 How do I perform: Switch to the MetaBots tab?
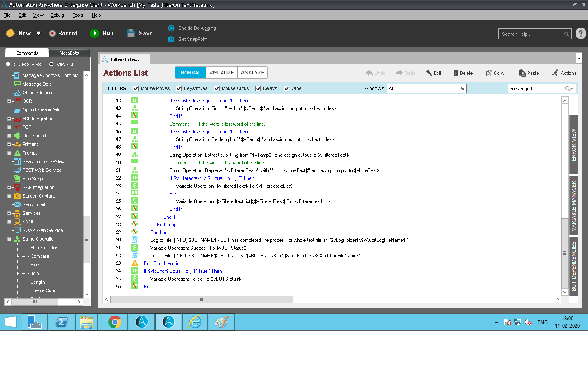point(69,53)
